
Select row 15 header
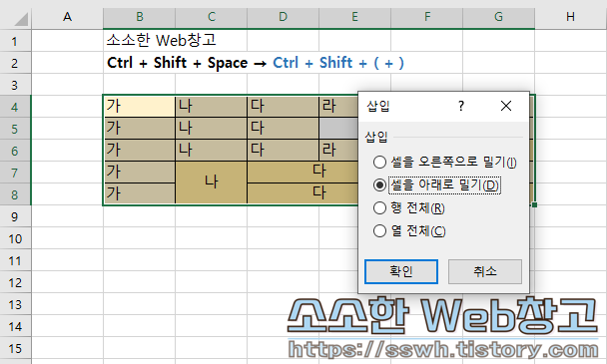pos(15,348)
